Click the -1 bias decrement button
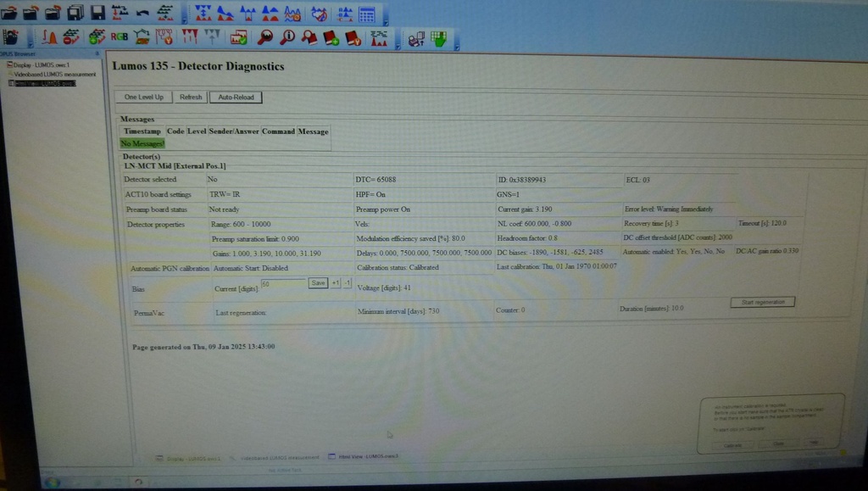868x491 pixels. (347, 283)
